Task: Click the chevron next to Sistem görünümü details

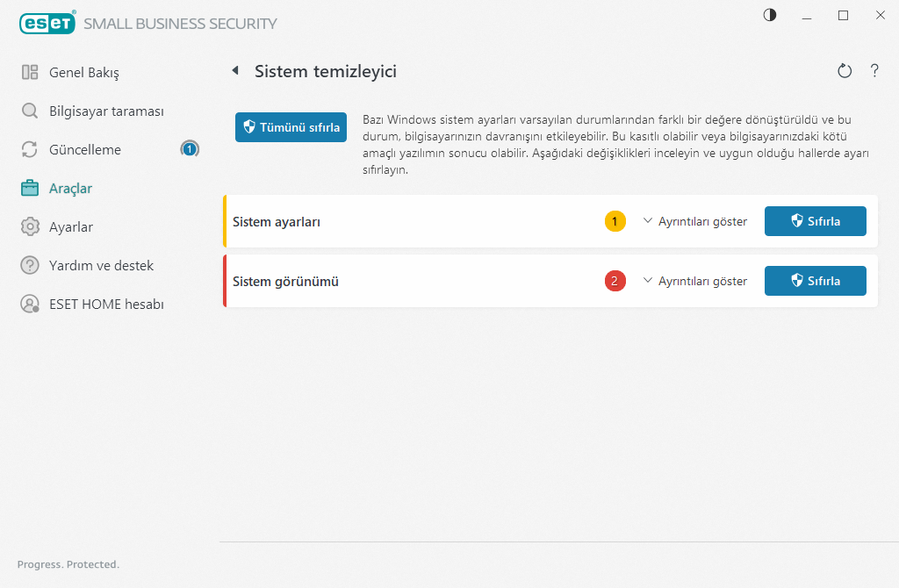Action: (648, 281)
